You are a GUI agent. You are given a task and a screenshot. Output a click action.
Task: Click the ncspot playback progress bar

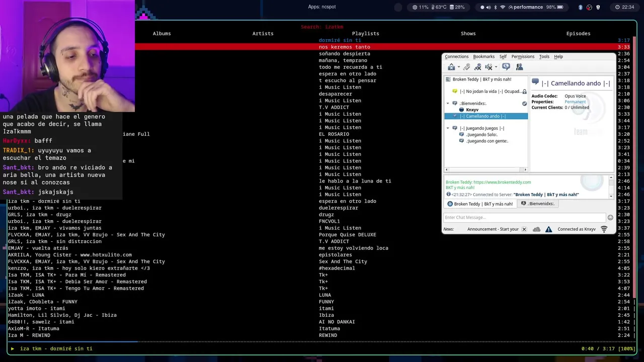322,342
